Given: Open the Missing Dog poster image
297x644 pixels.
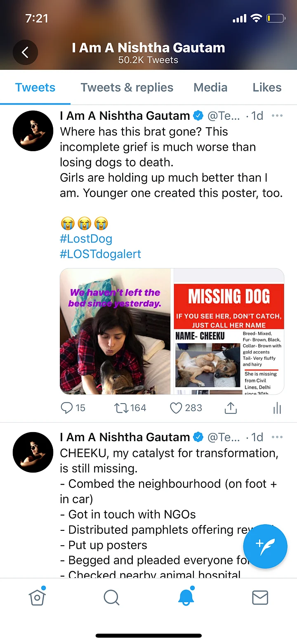Looking at the screenshot, I should [x=229, y=331].
